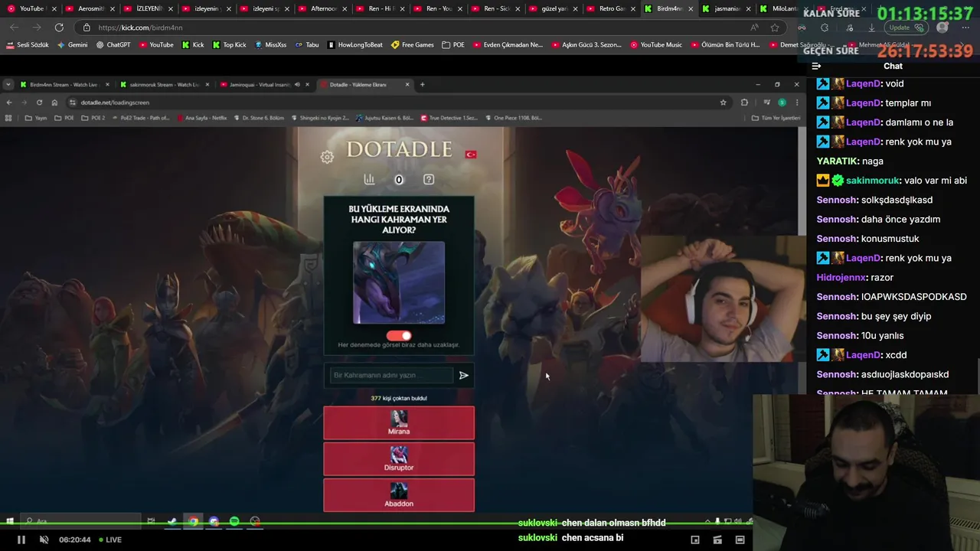This screenshot has height=551, width=980.
Task: Select the Disruptor guess row
Action: point(399,459)
